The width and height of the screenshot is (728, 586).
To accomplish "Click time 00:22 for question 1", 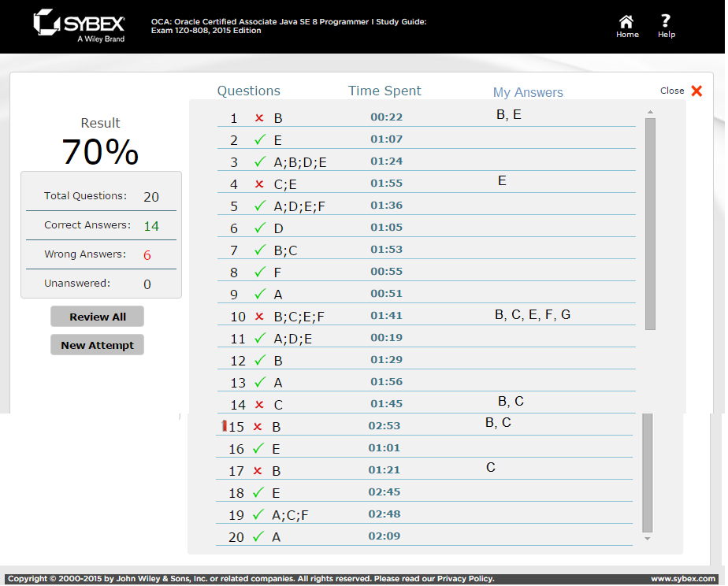I will (386, 117).
